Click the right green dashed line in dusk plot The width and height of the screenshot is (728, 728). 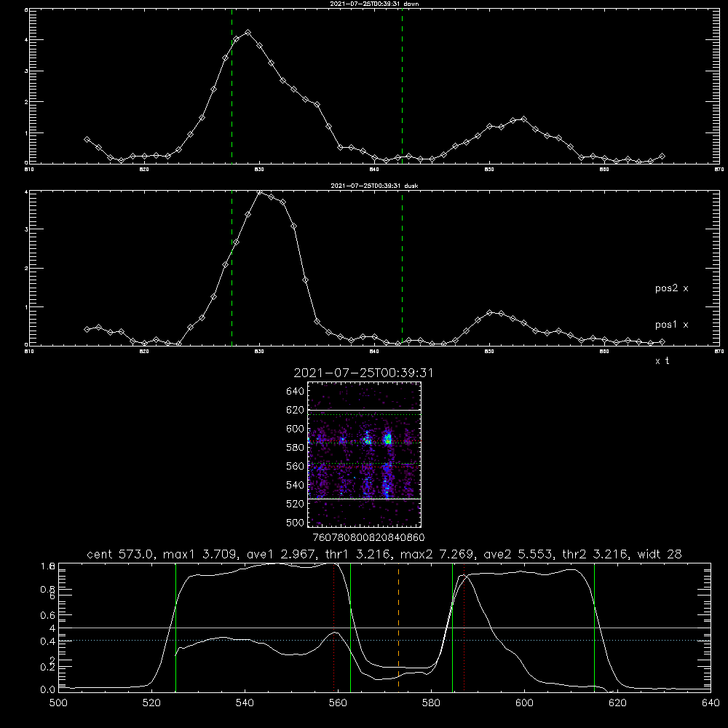(x=402, y=269)
